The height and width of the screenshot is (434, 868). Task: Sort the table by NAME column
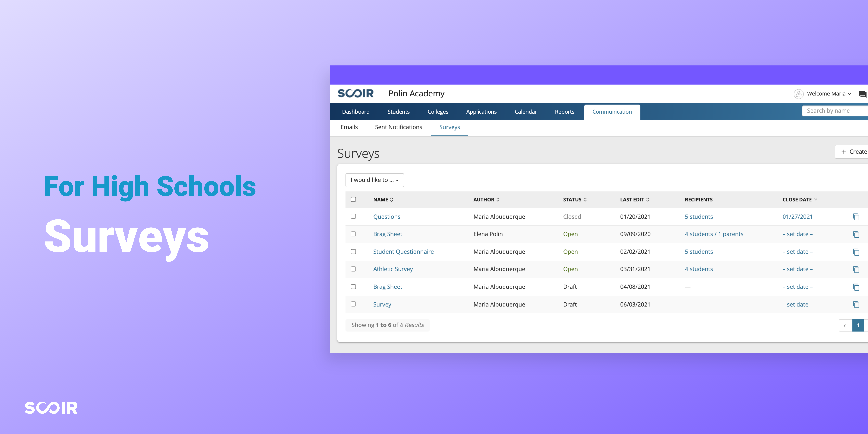(383, 199)
